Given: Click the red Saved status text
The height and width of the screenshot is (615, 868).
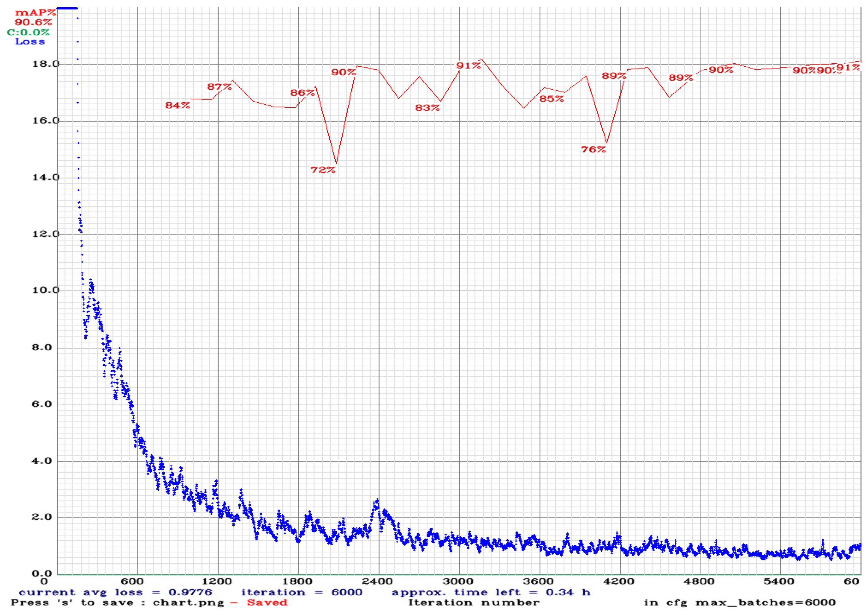Looking at the screenshot, I should coord(267,602).
